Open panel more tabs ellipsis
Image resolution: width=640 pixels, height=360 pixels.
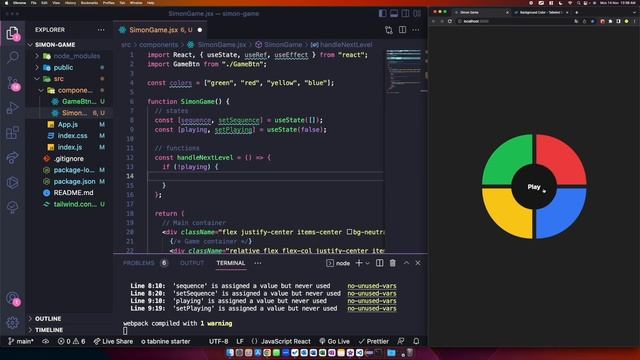point(258,263)
